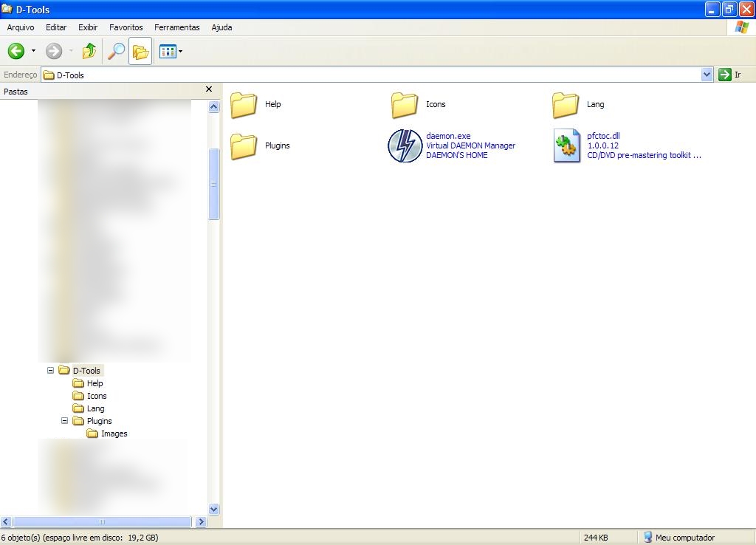
Task: Close the Pastas side panel
Action: (209, 89)
